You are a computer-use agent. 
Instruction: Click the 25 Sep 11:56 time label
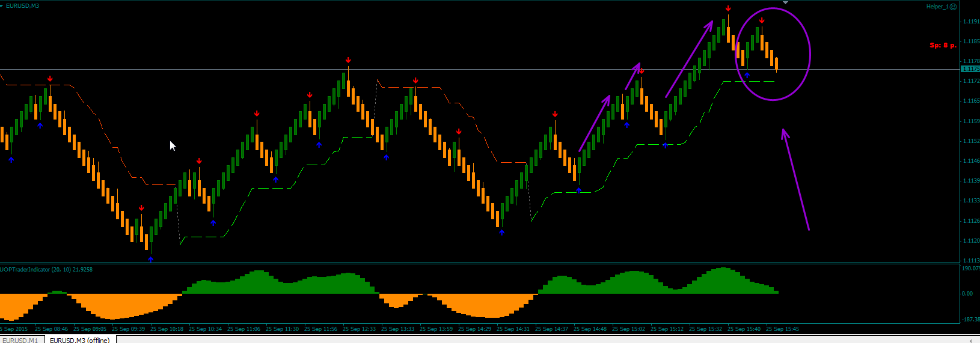pyautogui.click(x=320, y=329)
